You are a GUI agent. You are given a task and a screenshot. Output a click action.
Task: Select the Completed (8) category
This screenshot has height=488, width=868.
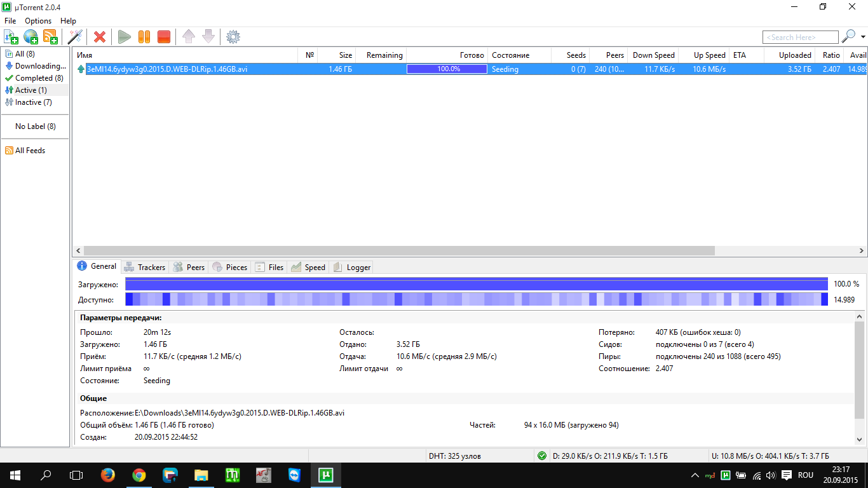(x=35, y=78)
